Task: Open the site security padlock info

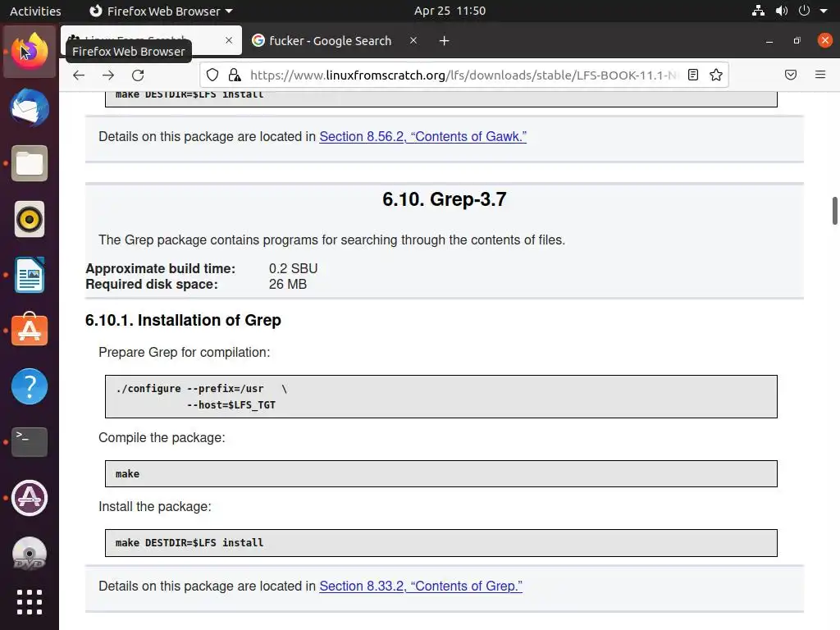Action: click(x=235, y=75)
